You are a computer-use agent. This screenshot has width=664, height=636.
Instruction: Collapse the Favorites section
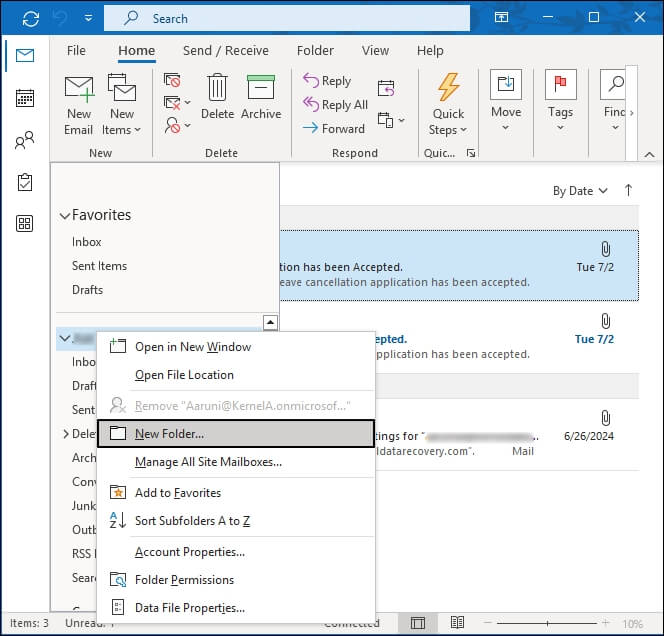[x=65, y=216]
